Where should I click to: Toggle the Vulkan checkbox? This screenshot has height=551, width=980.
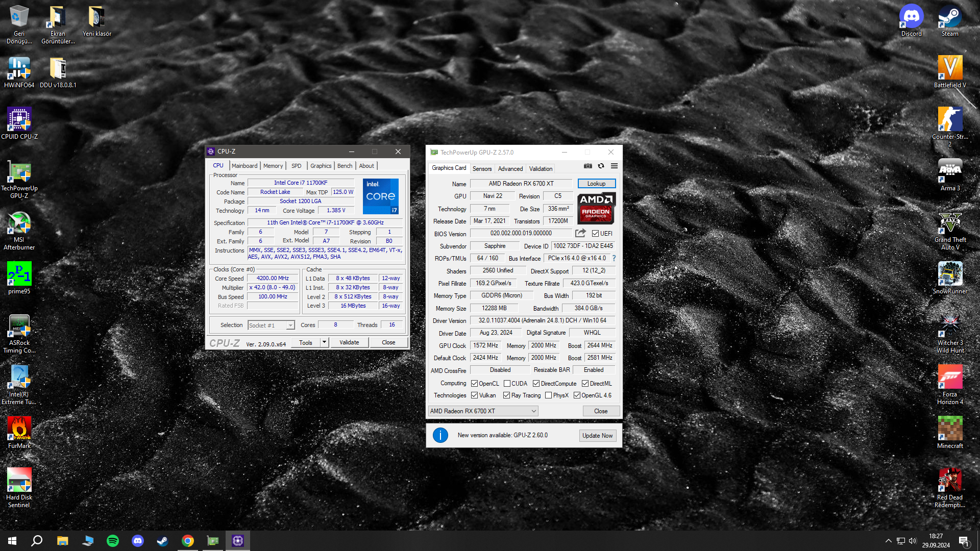click(475, 395)
